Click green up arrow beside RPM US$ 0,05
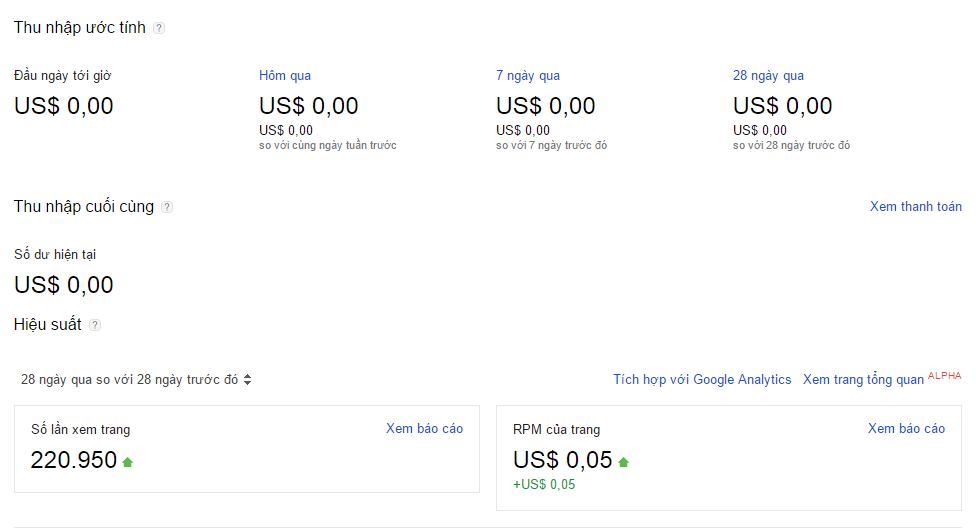 [624, 462]
